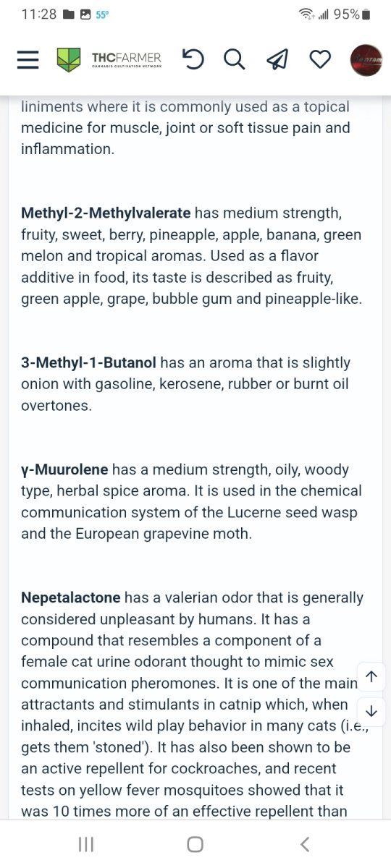Tap the THCFarmer leaf logo
391x868 pixels.
point(69,59)
